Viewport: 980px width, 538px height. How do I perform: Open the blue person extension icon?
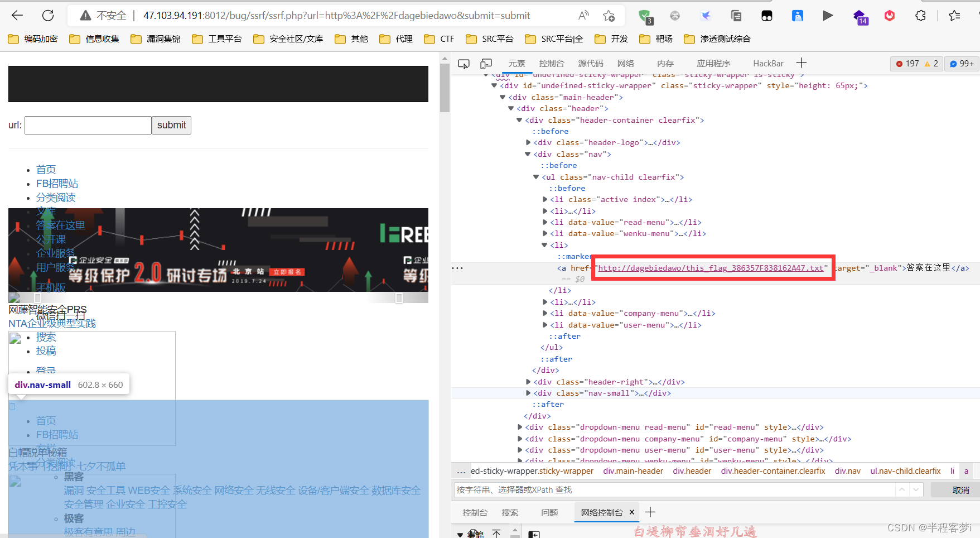(798, 16)
